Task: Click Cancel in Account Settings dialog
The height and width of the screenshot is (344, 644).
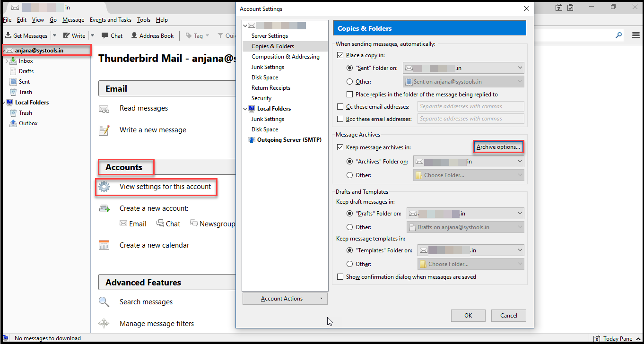Action: (x=509, y=316)
